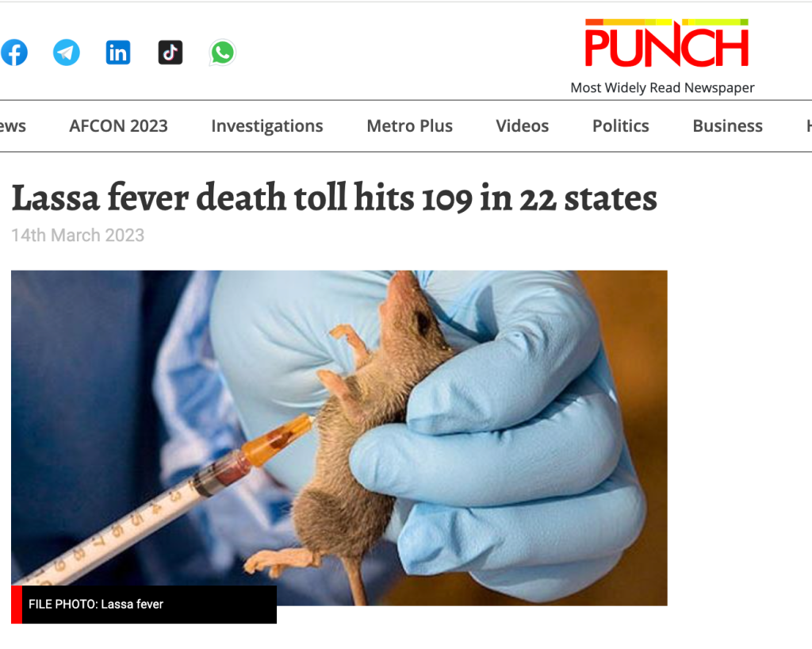Click the red bar beside the photo caption

pyautogui.click(x=17, y=605)
